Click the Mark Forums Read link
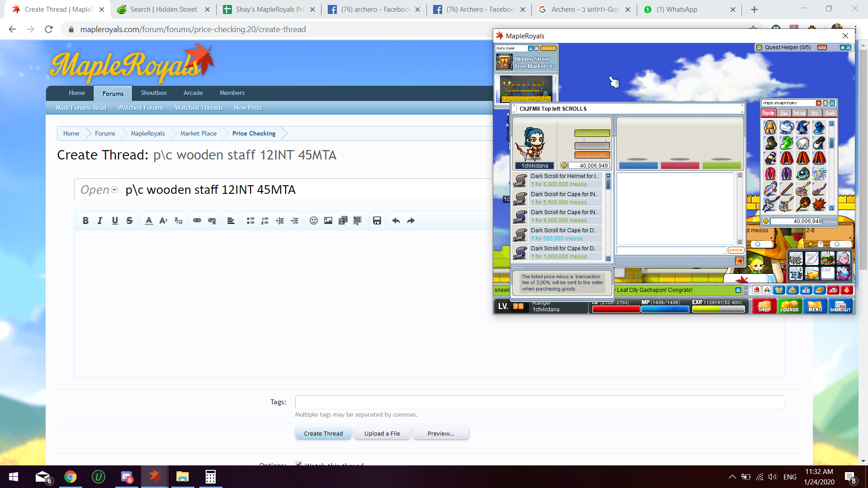 click(81, 108)
